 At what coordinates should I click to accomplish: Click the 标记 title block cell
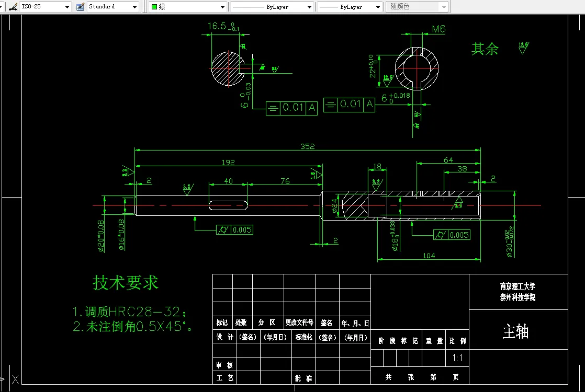pyautogui.click(x=222, y=322)
